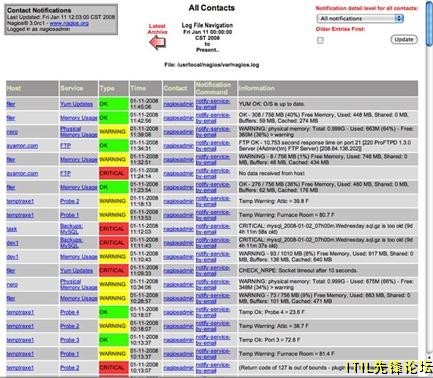Open the task host link
433x378 pixels.
pyautogui.click(x=12, y=229)
